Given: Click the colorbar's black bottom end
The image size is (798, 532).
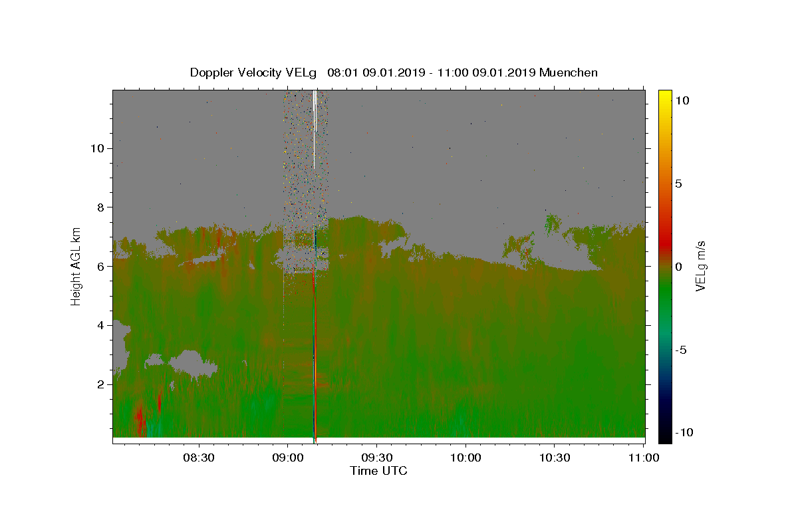Looking at the screenshot, I should (x=665, y=438).
